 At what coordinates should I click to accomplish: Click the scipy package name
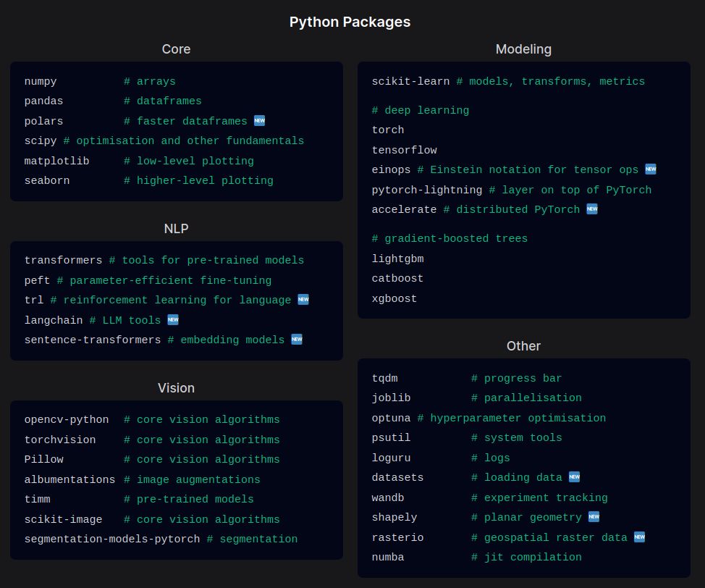coord(41,140)
